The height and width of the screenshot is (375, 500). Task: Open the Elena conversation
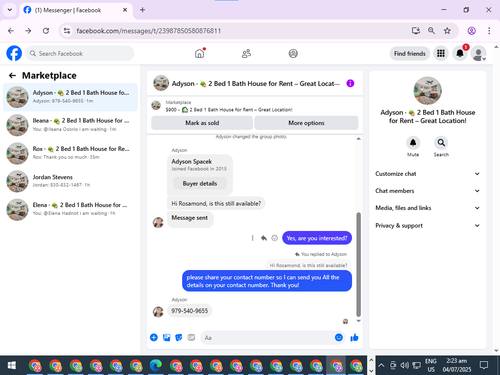click(70, 209)
